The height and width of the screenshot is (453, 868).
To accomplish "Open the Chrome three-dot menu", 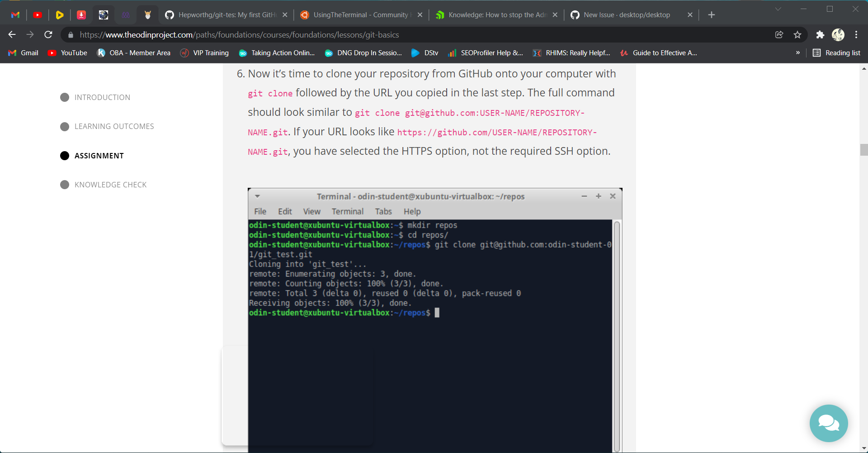I will (856, 34).
